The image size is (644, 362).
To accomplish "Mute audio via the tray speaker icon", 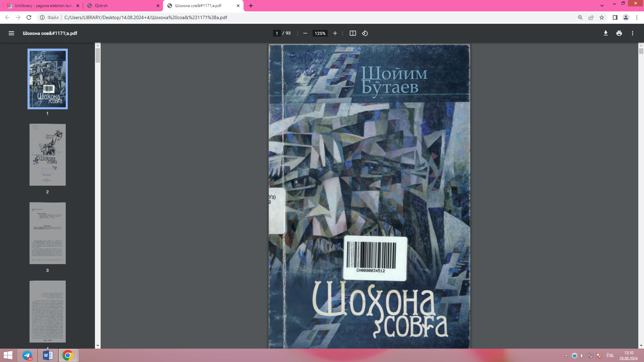I will coord(583,355).
